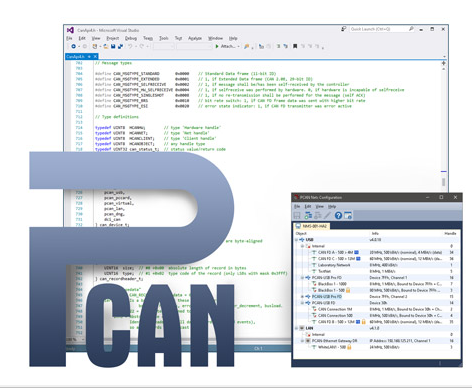Open the Window menu in Visual Studio
Image resolution: width=472 pixels, height=388 pixels.
pyautogui.click(x=215, y=38)
